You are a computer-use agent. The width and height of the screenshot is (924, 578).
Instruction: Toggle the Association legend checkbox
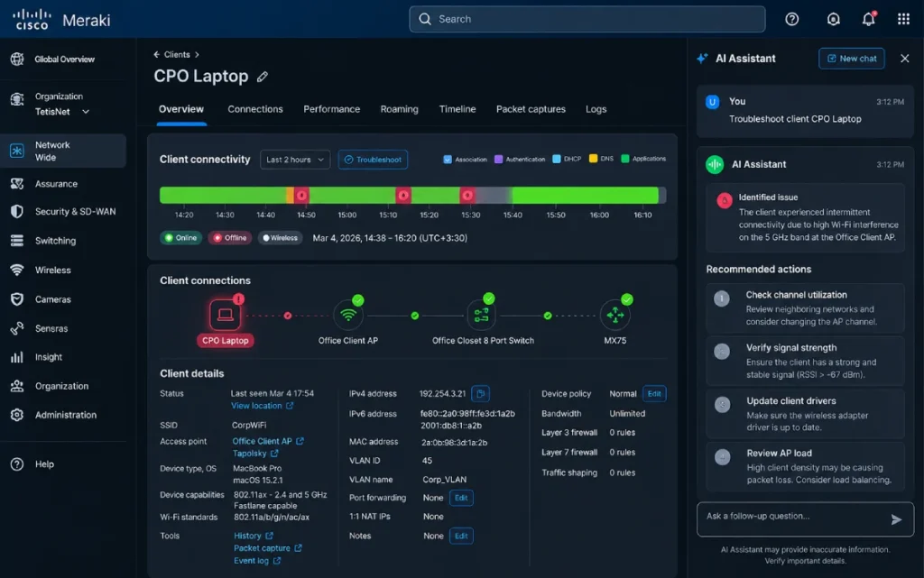click(x=448, y=159)
